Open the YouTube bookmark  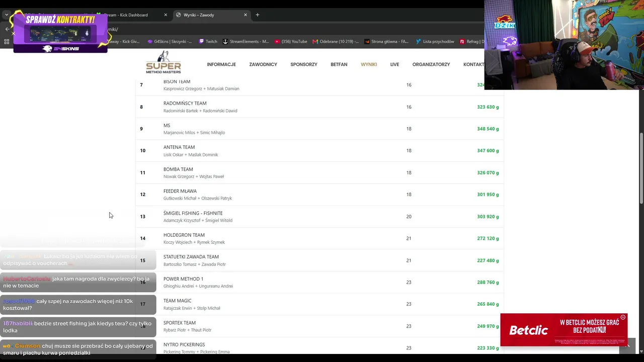291,42
